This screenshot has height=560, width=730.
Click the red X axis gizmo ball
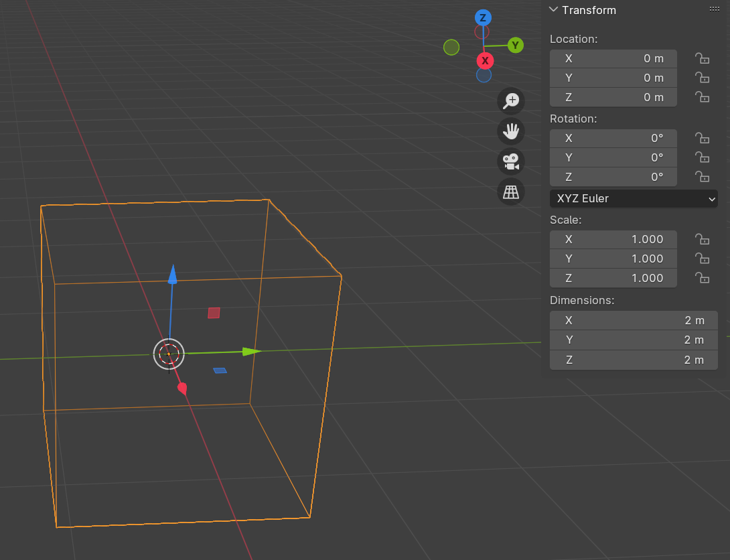click(x=485, y=61)
